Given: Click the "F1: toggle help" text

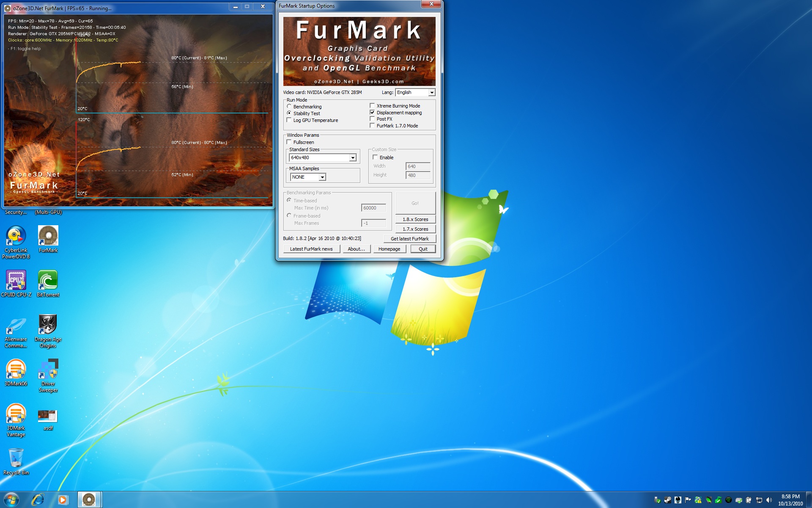Looking at the screenshot, I should click(25, 49).
